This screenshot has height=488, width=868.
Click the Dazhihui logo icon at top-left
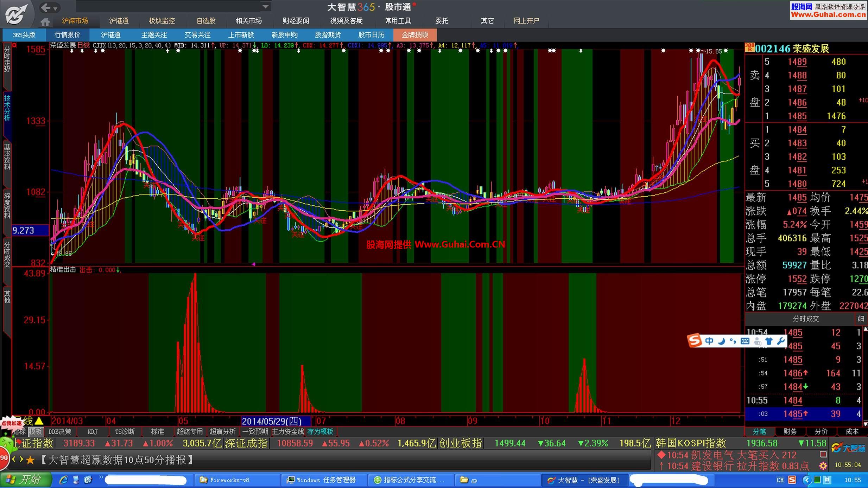coord(16,14)
